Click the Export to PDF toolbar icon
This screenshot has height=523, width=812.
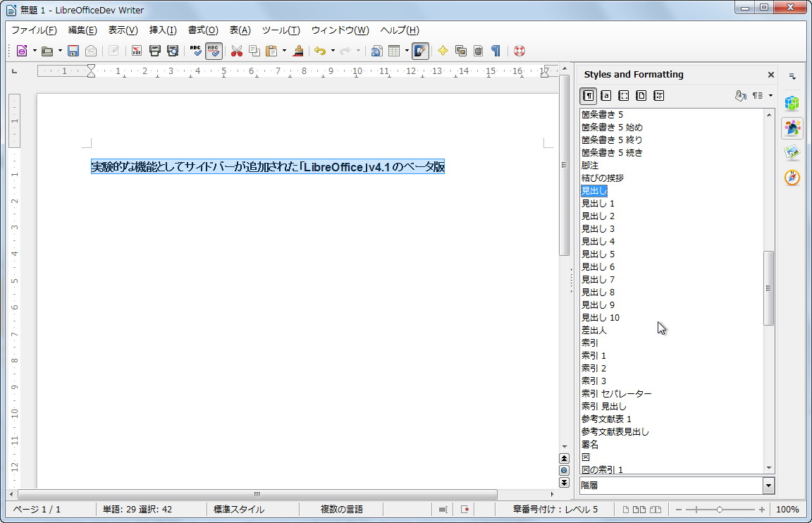135,50
